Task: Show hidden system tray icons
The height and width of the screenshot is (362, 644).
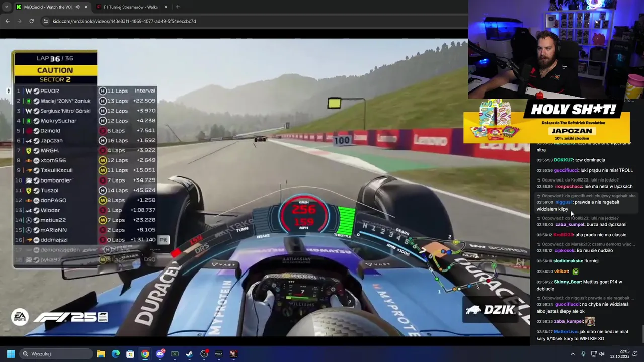Action: [572, 354]
